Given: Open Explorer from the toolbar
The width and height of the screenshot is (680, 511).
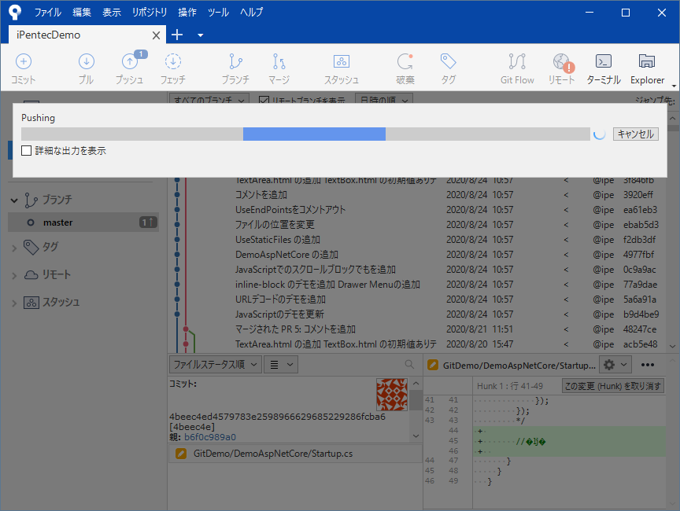Looking at the screenshot, I should (x=647, y=69).
